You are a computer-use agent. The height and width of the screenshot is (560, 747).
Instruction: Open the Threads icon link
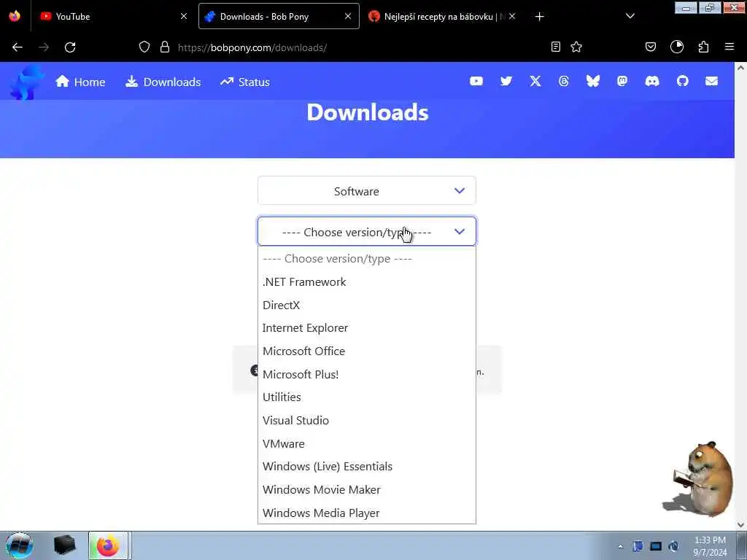564,82
